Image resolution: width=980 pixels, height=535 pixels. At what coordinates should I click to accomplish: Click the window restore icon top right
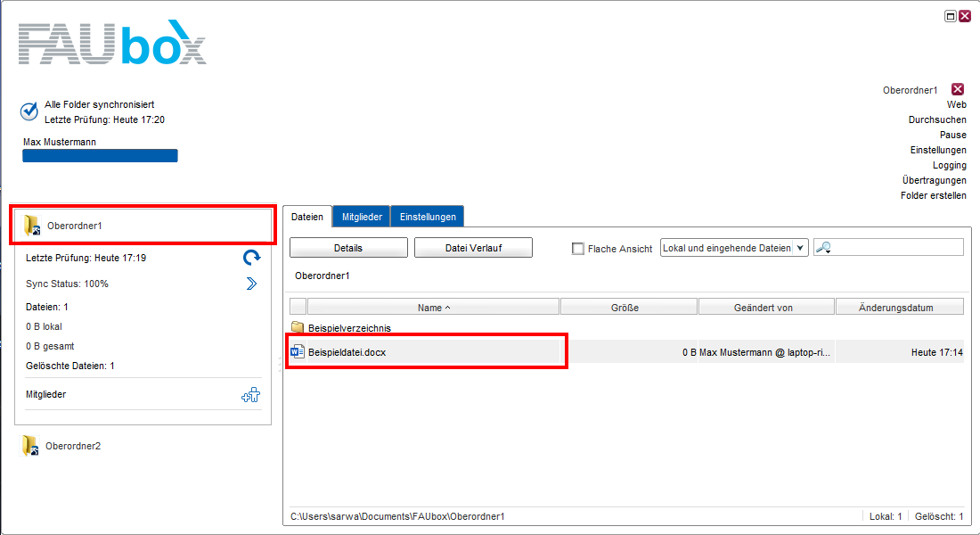coord(950,16)
